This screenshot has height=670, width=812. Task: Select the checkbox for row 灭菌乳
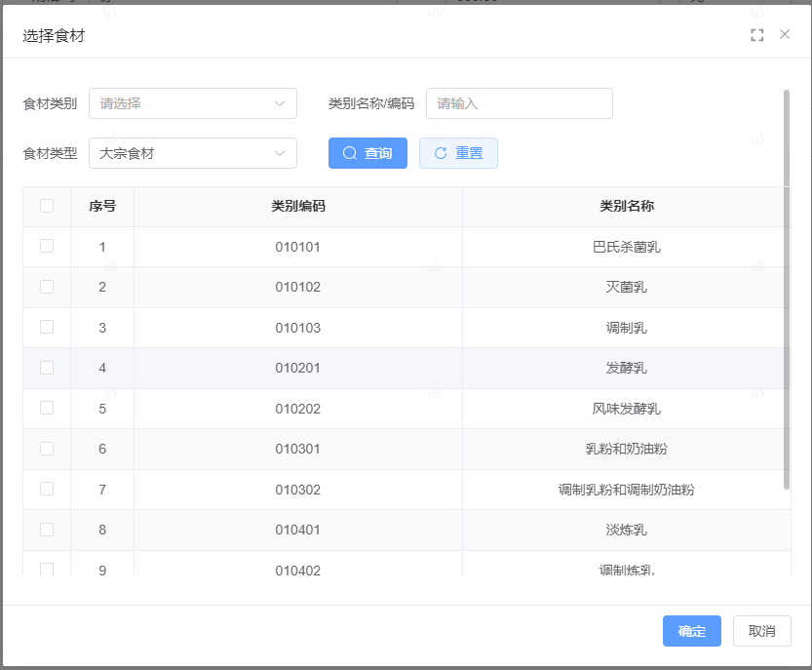[x=47, y=287]
